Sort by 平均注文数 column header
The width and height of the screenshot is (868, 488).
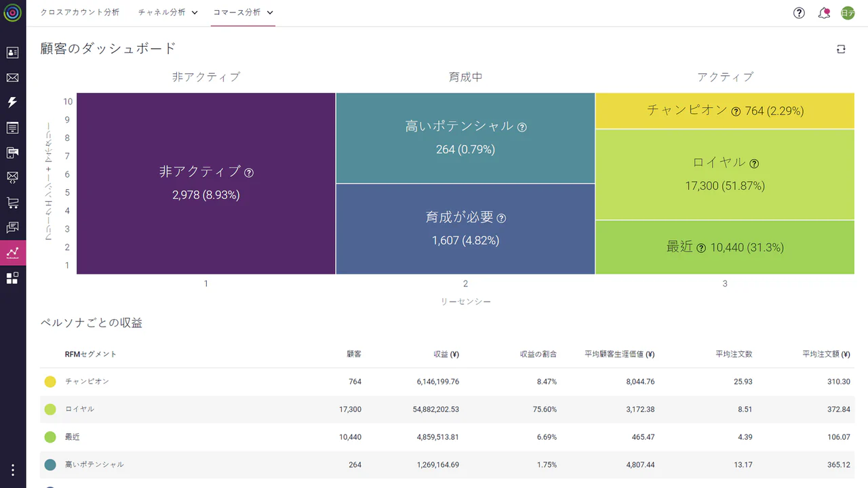pyautogui.click(x=734, y=354)
